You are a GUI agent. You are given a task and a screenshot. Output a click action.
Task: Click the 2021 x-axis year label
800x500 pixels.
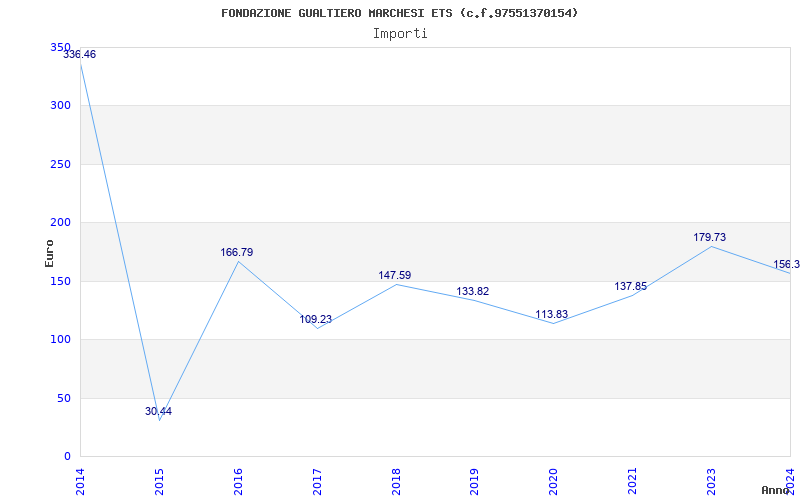pos(633,482)
